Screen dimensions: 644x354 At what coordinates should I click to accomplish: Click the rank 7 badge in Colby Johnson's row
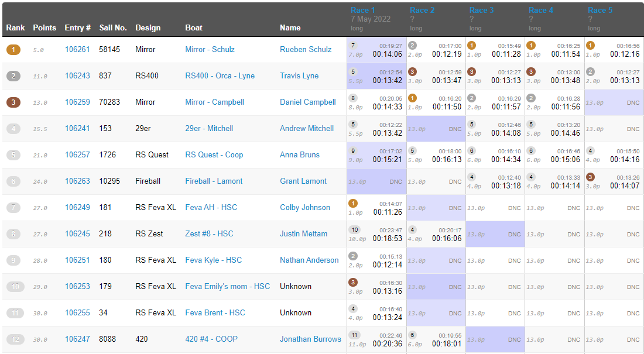[x=13, y=207]
